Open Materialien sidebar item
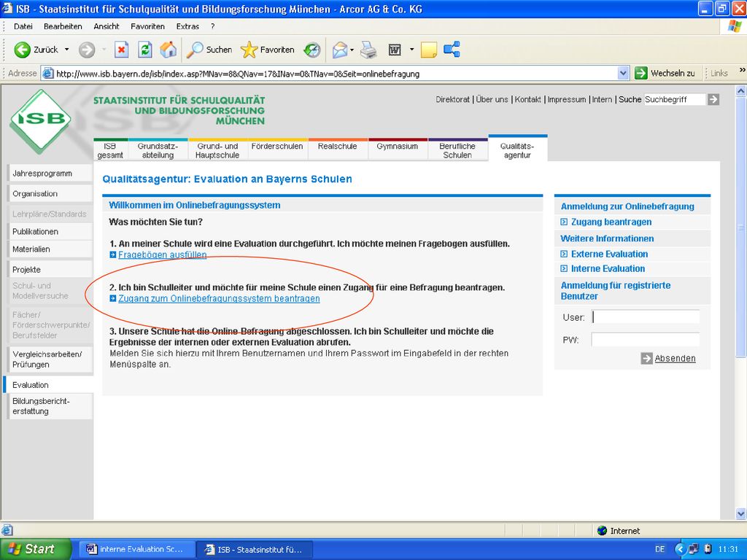 click(50, 249)
